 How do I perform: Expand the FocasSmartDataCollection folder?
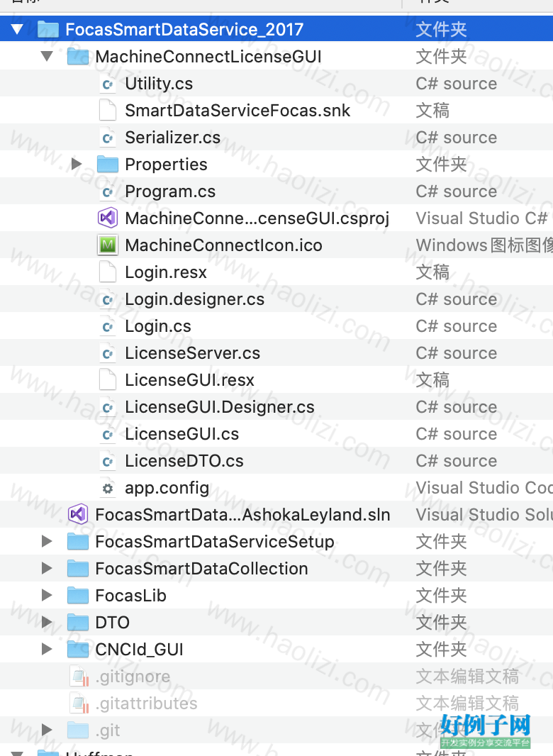47,569
